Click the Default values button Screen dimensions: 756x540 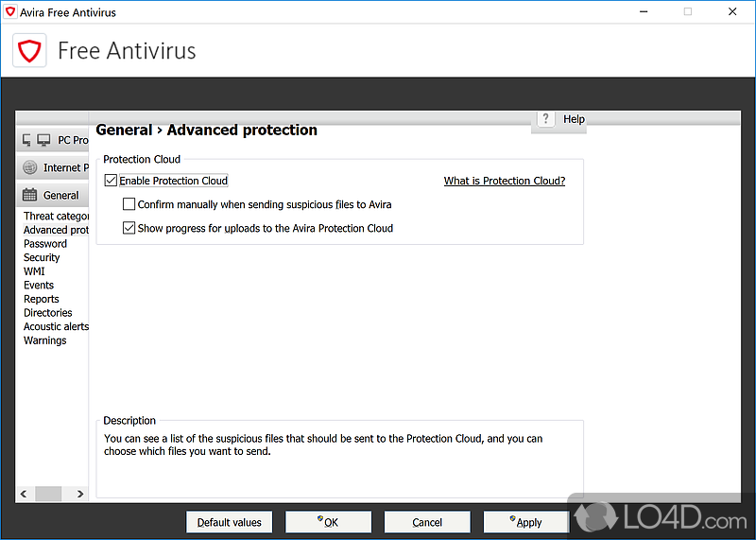pyautogui.click(x=230, y=522)
